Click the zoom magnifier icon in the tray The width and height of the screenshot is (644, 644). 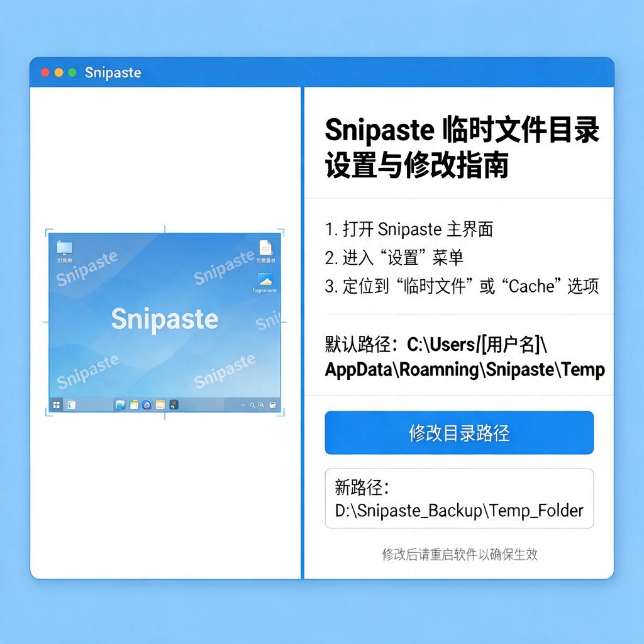(x=261, y=406)
